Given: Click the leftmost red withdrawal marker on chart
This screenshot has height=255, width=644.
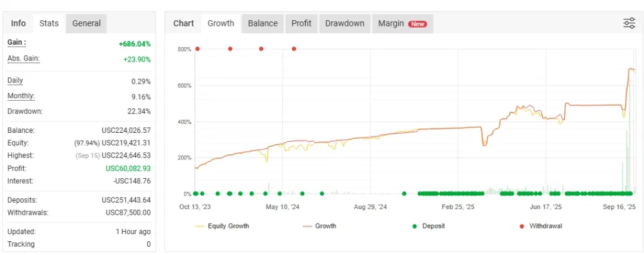Looking at the screenshot, I should tap(197, 48).
